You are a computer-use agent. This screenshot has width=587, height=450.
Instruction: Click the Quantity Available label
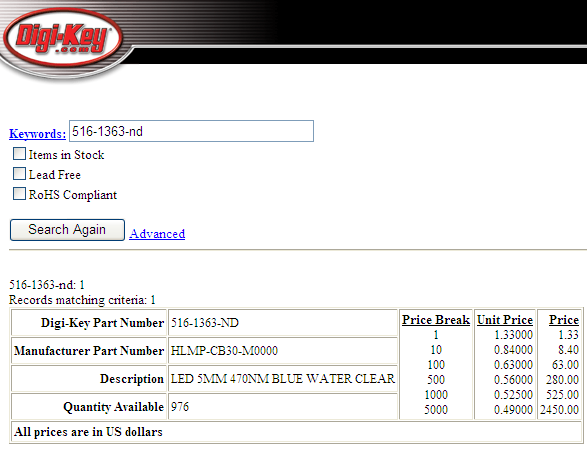(113, 407)
